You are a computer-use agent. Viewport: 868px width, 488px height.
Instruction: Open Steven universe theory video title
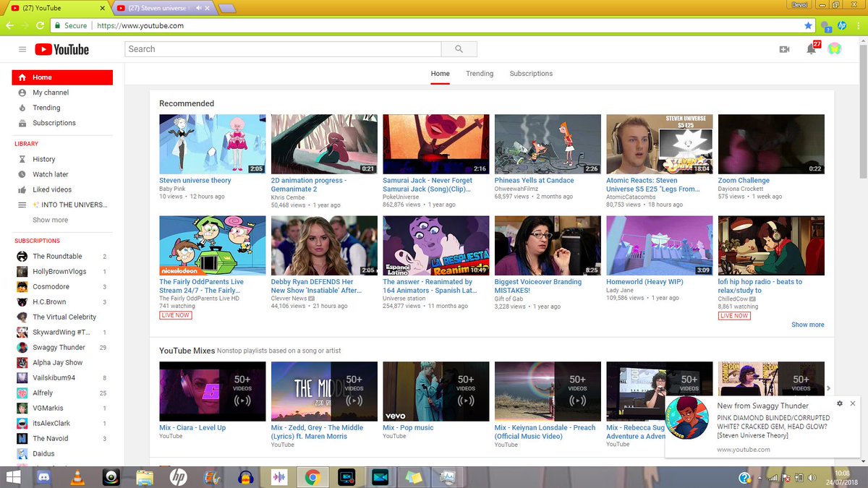tap(195, 181)
